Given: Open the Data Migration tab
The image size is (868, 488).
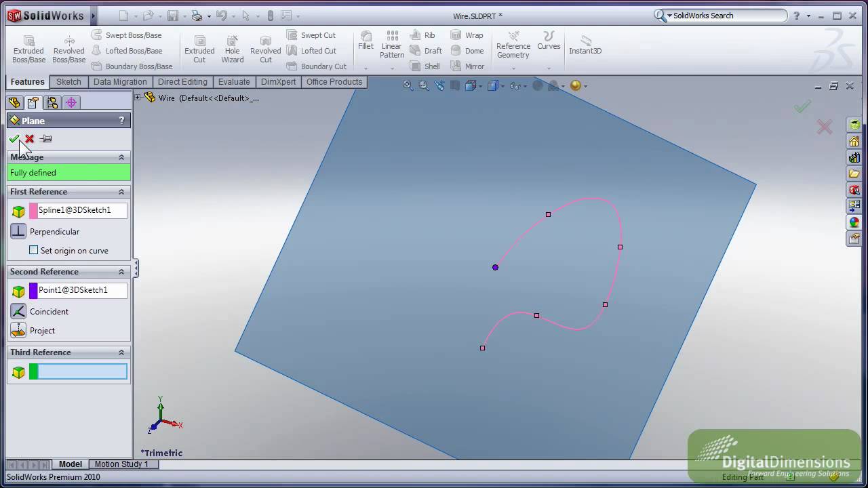Looking at the screenshot, I should pos(120,82).
